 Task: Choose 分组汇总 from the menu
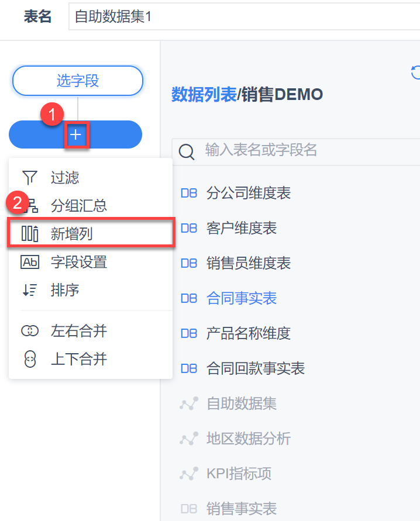point(78,205)
